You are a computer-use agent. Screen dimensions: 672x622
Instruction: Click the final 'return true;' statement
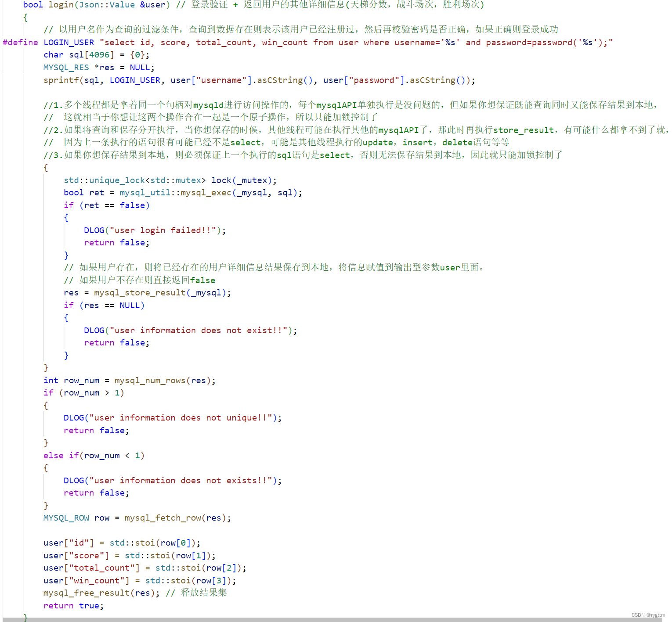point(74,606)
